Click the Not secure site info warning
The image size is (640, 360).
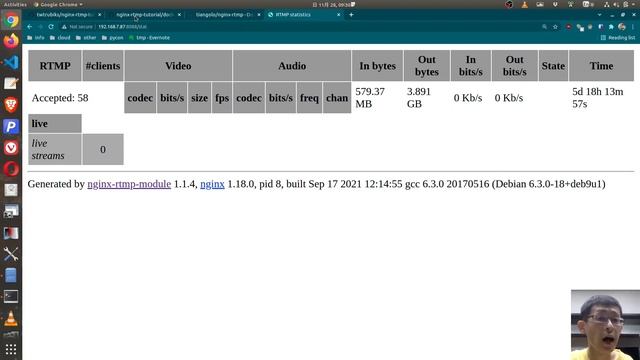point(78,27)
